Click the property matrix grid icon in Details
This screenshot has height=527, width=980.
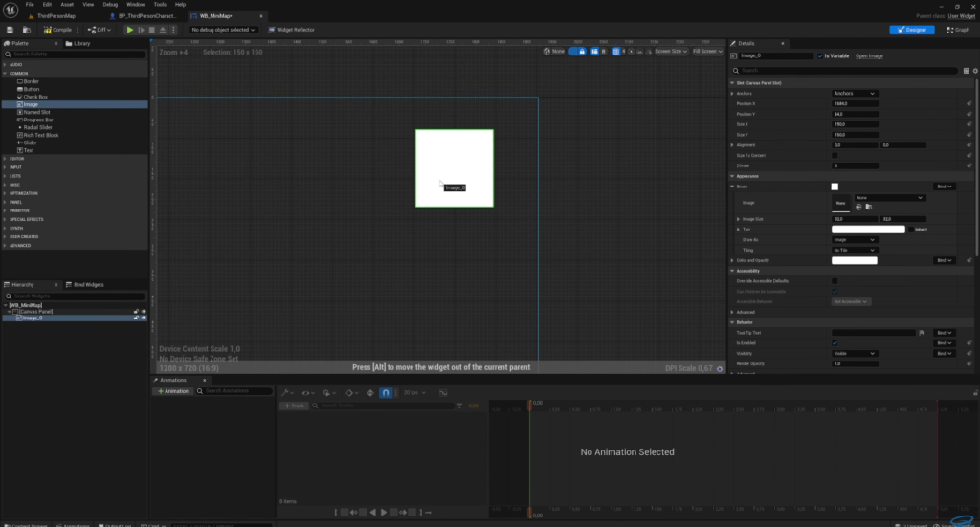(967, 71)
